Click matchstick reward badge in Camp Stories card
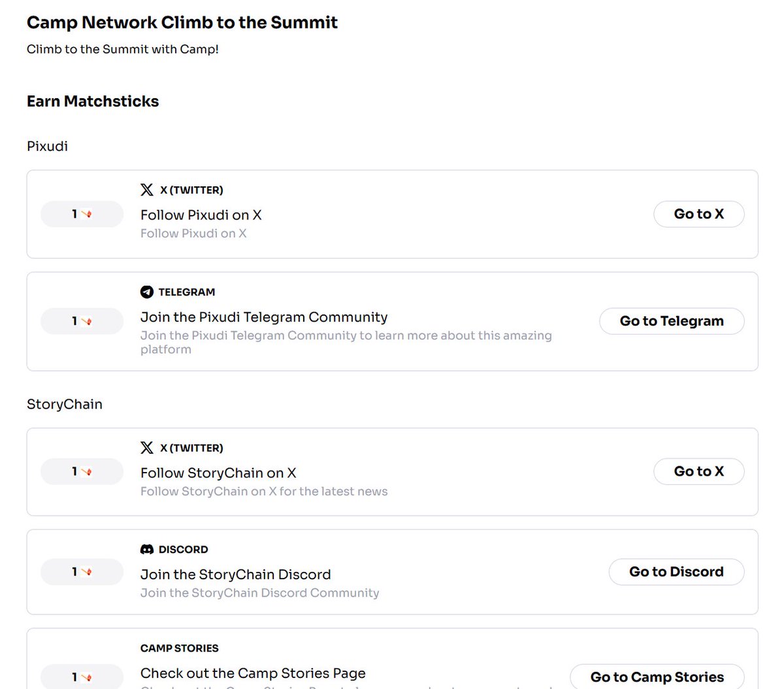The width and height of the screenshot is (784, 689). pos(82,677)
